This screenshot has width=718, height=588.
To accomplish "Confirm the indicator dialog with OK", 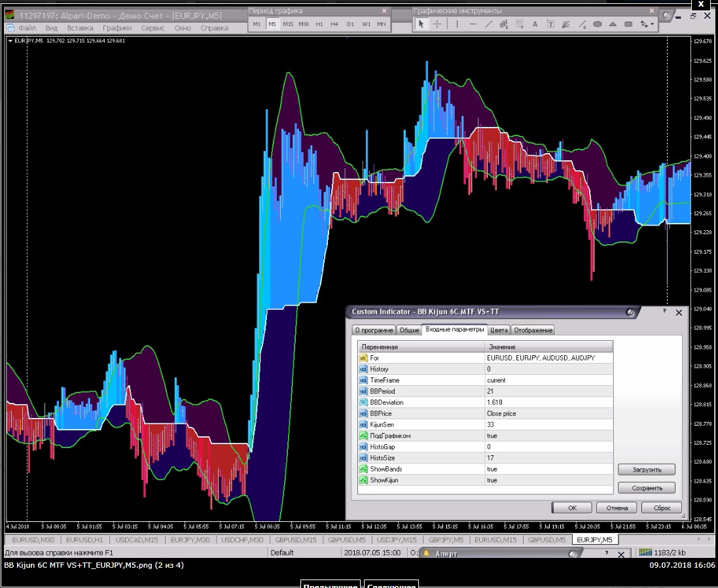I will (x=573, y=508).
